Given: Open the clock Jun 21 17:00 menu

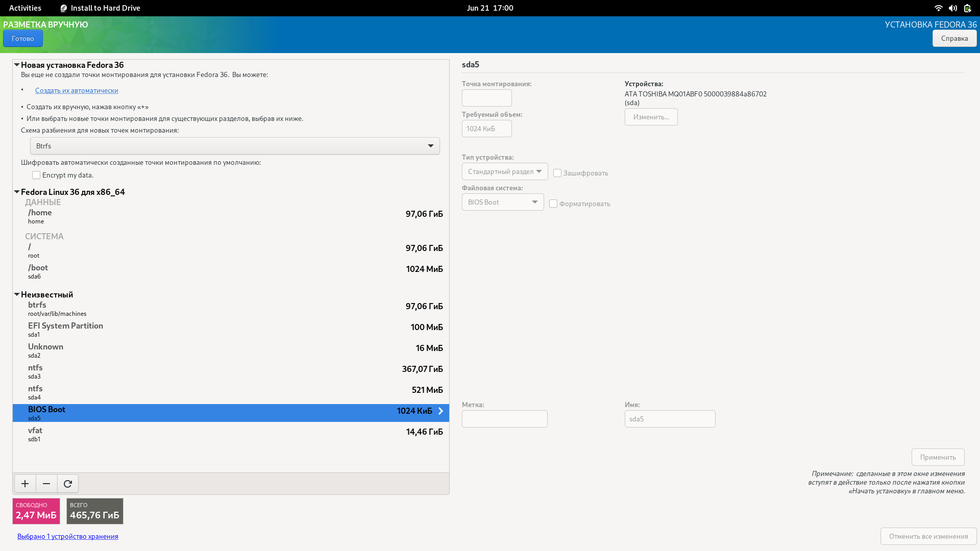Looking at the screenshot, I should 490,8.
